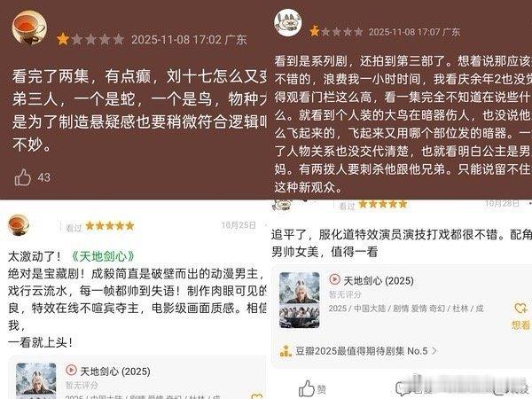Open the comment bubble icon at bottom
This screenshot has width=532, height=399.
point(403,388)
